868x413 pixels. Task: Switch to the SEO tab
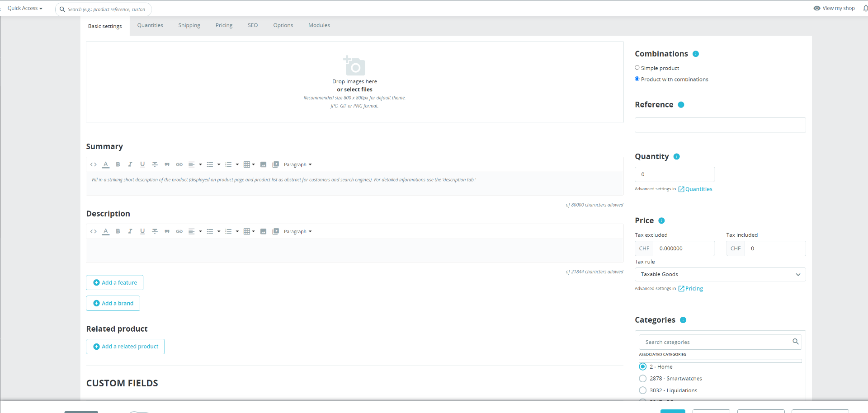253,25
